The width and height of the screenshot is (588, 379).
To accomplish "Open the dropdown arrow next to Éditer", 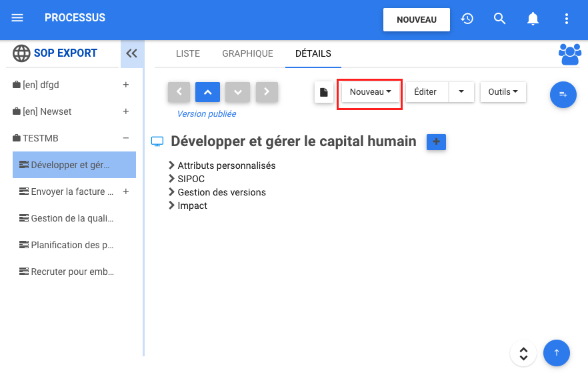I will (x=461, y=92).
